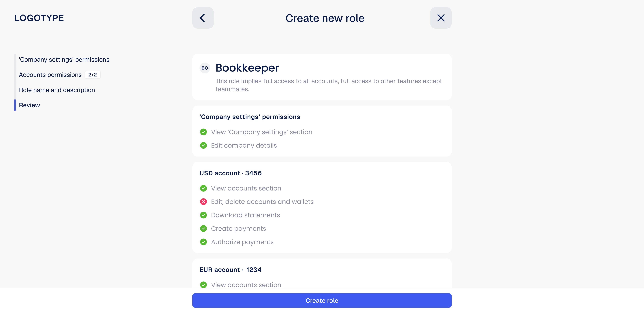Click green check beside Authorize payments

point(203,242)
